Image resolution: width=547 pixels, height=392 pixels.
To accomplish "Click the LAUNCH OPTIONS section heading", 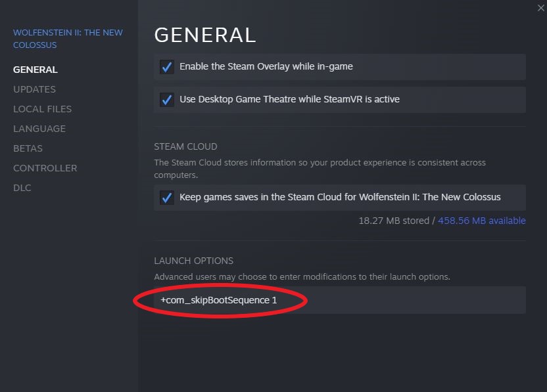I will click(193, 261).
